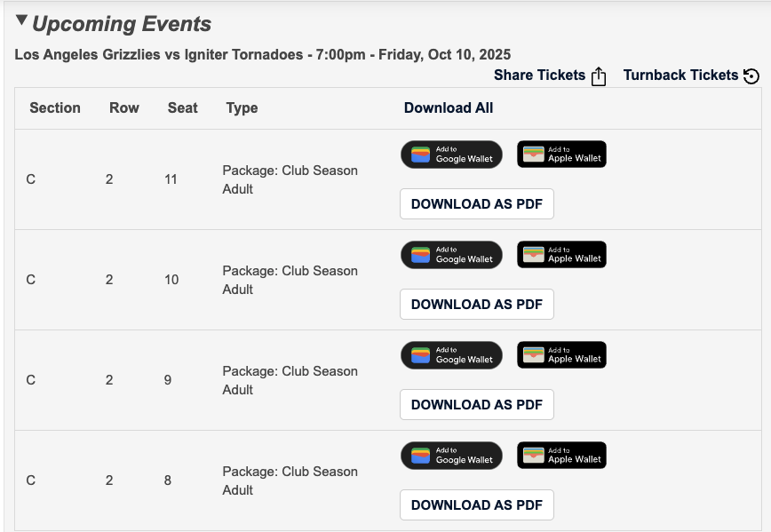
Task: Download seat 10 ticket as PDF
Action: click(x=477, y=305)
